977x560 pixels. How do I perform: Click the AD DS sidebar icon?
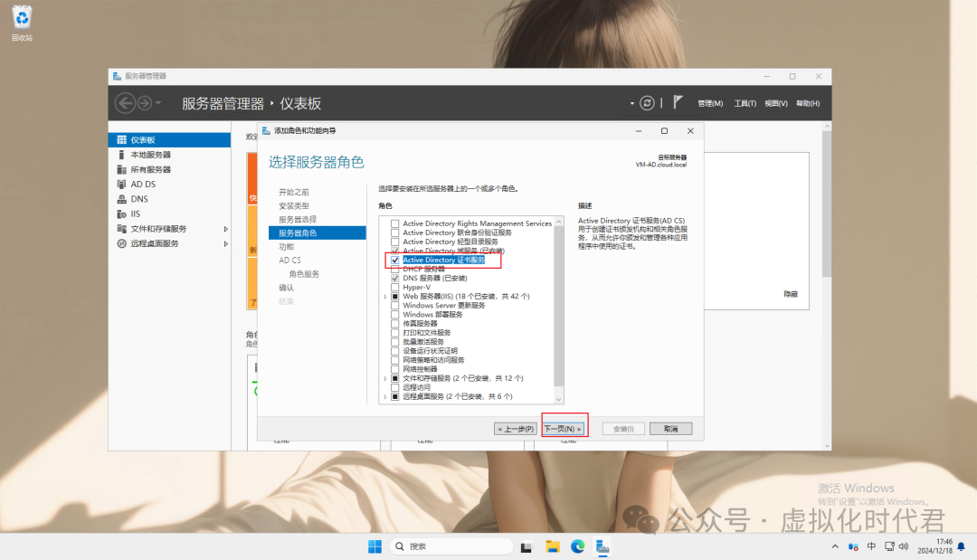point(121,184)
